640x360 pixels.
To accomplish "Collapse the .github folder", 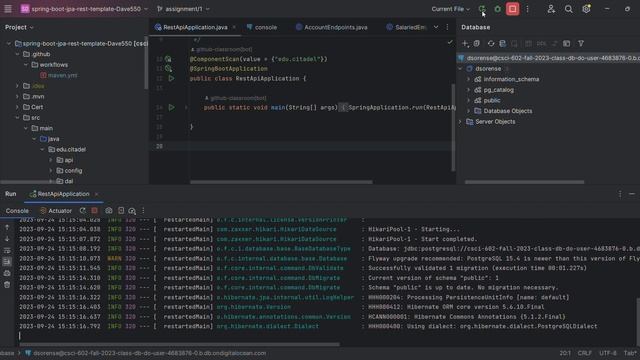I will (17, 54).
